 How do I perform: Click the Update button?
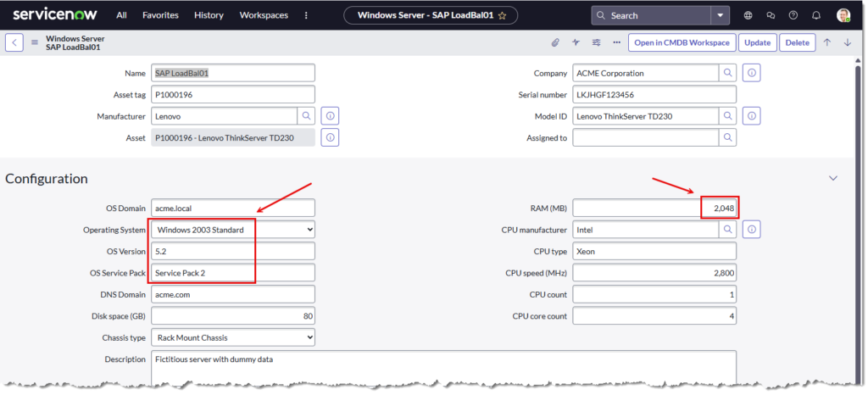coord(757,42)
